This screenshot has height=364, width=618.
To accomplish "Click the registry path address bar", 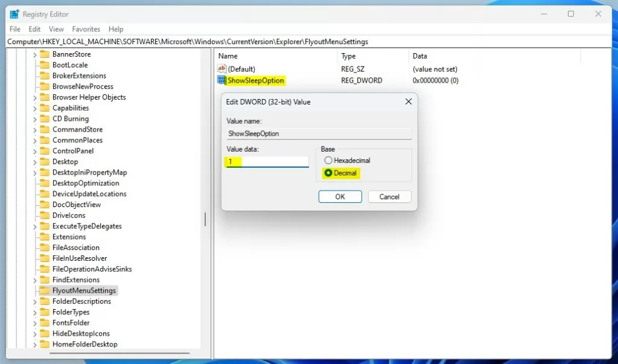I will click(x=308, y=42).
